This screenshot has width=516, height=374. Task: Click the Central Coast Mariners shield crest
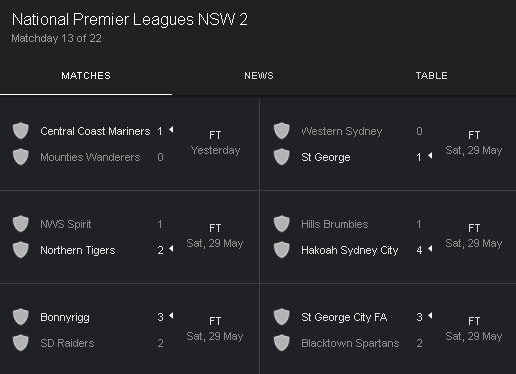[x=21, y=131]
